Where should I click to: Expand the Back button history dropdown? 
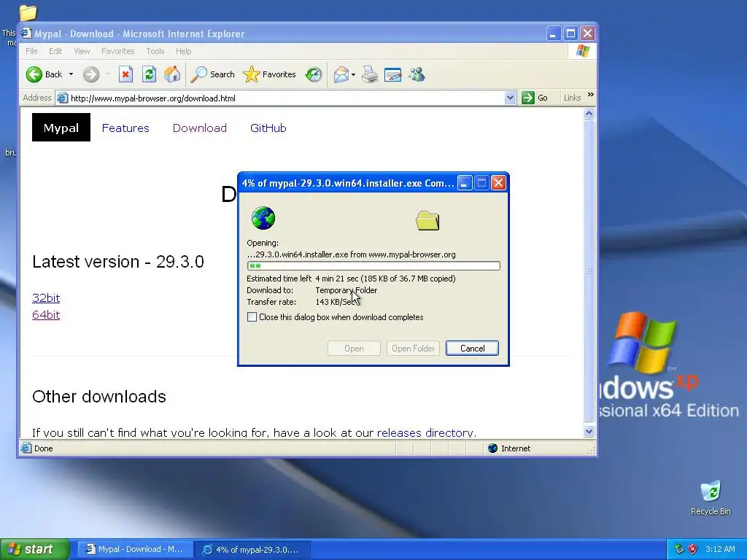(71, 74)
